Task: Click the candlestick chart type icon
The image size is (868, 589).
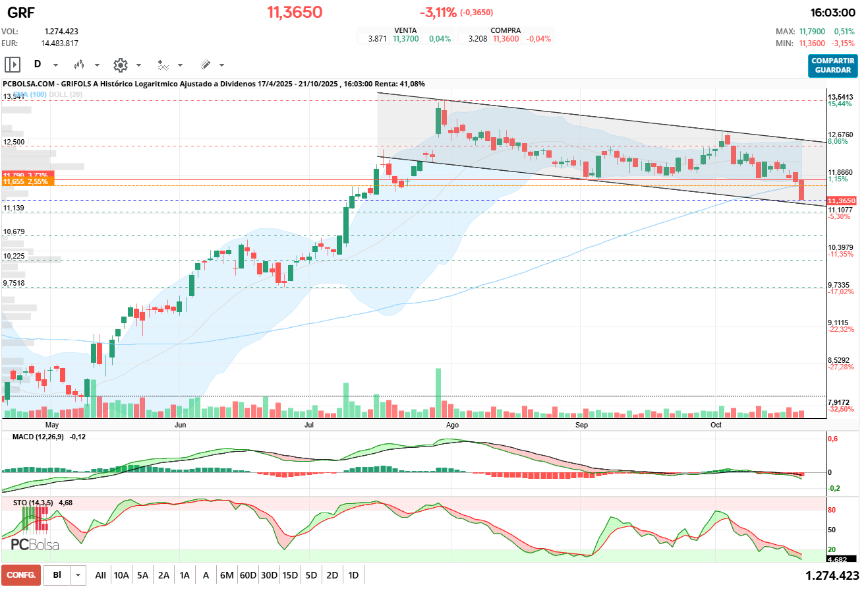Action: click(x=80, y=65)
